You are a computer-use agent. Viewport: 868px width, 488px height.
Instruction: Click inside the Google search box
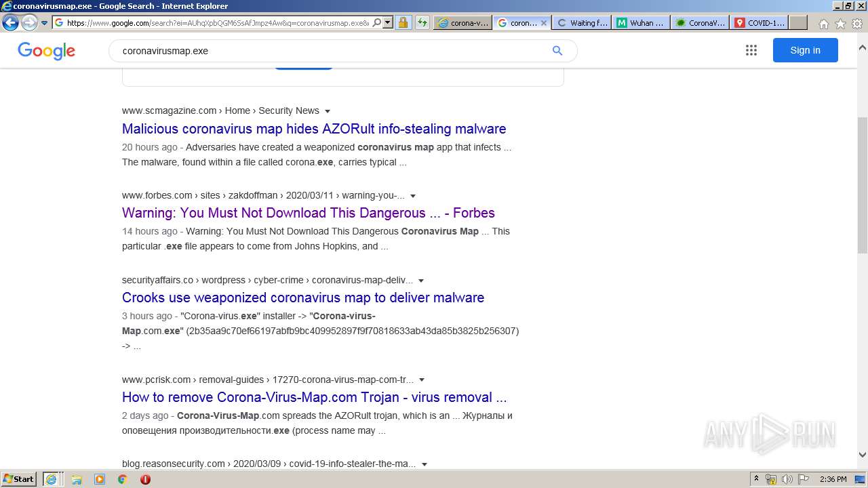(x=332, y=51)
